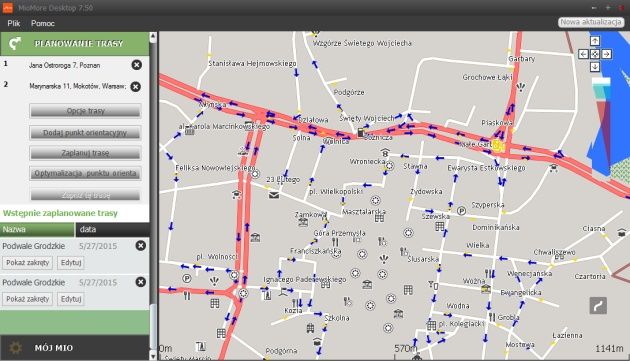Click Nowa aktualizacja button
Screen dimensions: 630x361
[591, 22]
